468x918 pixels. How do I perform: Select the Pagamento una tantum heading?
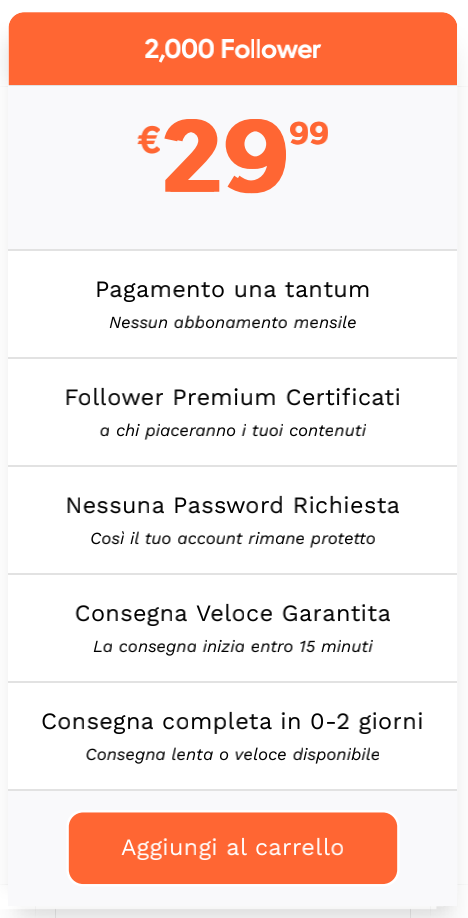pos(233,290)
